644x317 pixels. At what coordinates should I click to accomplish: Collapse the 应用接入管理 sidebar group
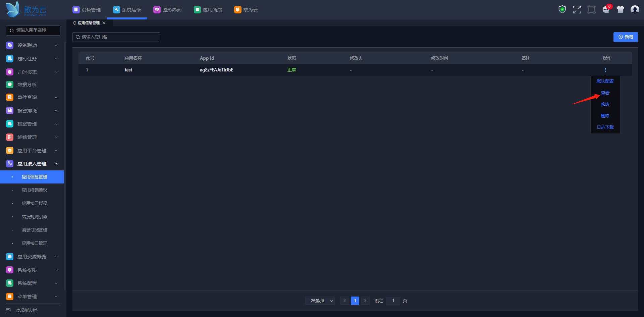point(32,164)
